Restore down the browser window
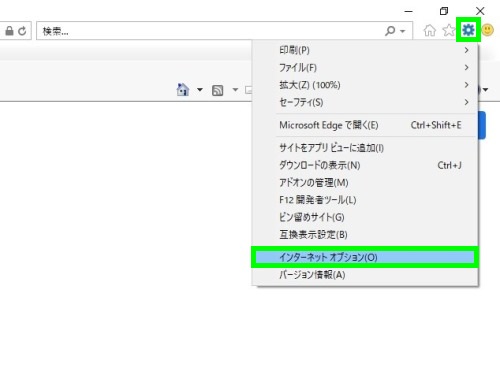500x375 pixels. (x=444, y=11)
